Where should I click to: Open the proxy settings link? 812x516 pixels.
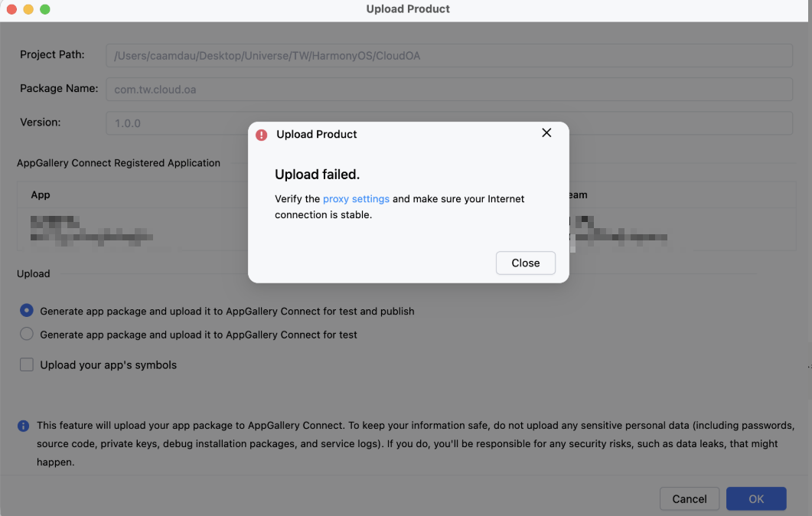coord(356,199)
